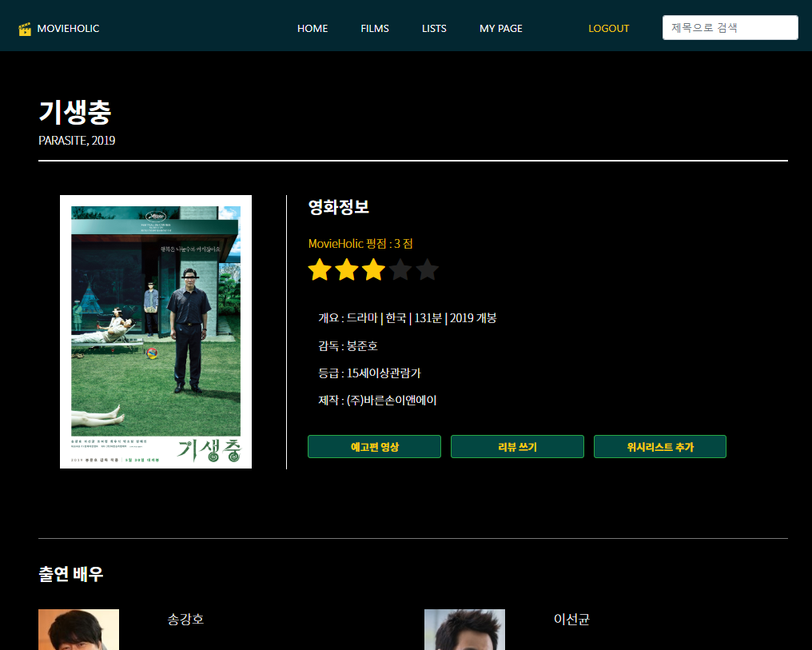Click the 출연 배우 heading
The image size is (812, 650).
[71, 574]
